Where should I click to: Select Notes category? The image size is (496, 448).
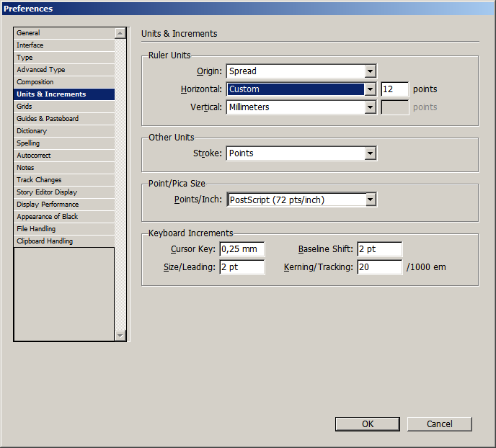[64, 167]
